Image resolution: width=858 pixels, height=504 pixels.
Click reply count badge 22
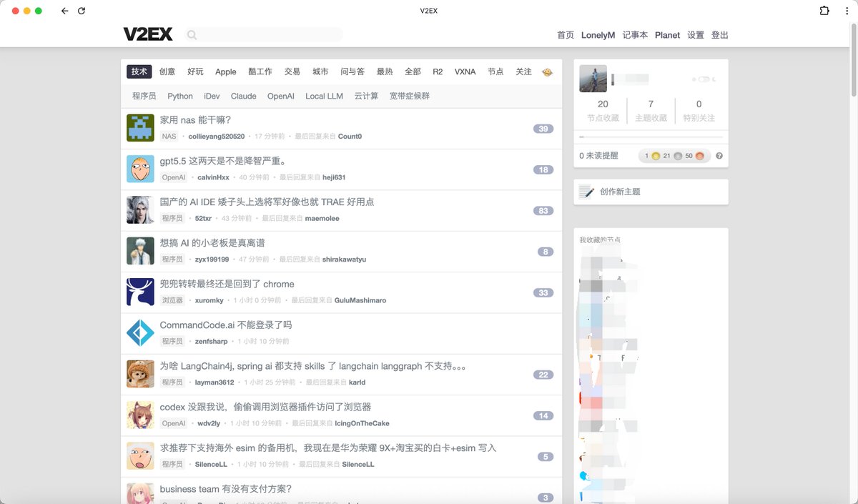click(x=543, y=375)
